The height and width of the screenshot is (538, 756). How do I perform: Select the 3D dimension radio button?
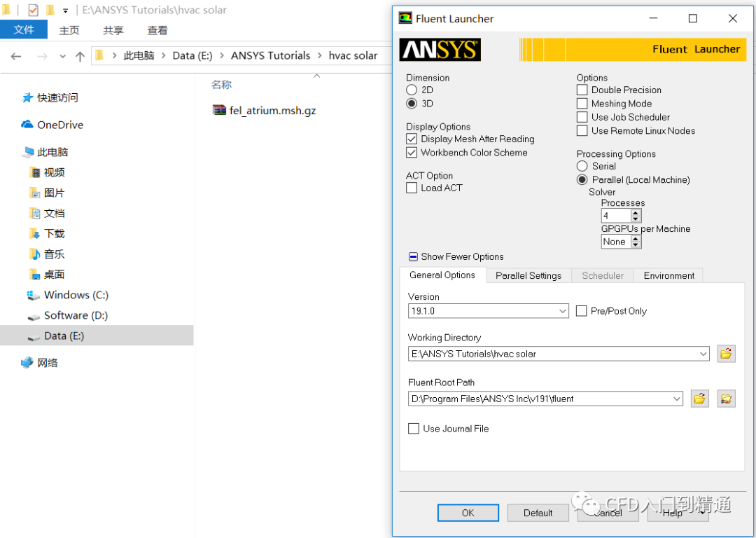[412, 103]
